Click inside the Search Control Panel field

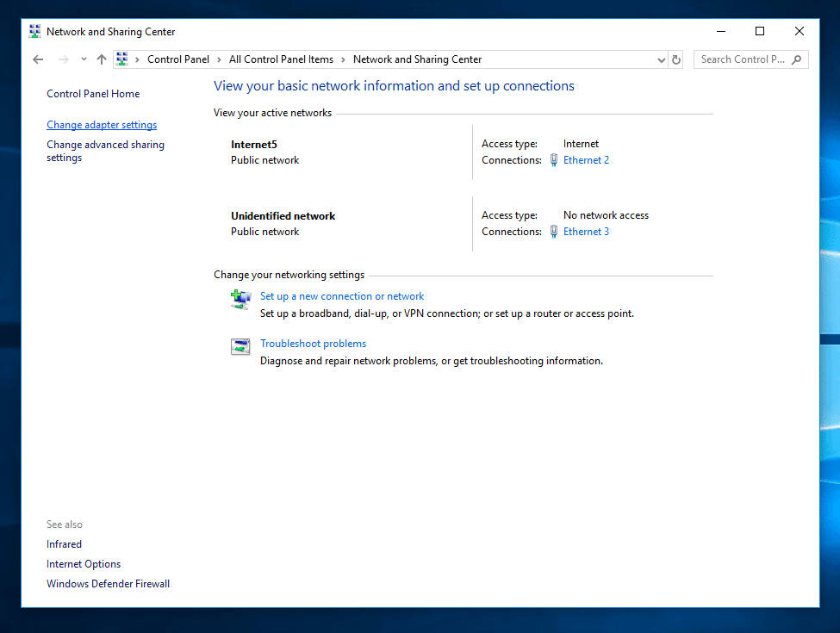coord(743,59)
